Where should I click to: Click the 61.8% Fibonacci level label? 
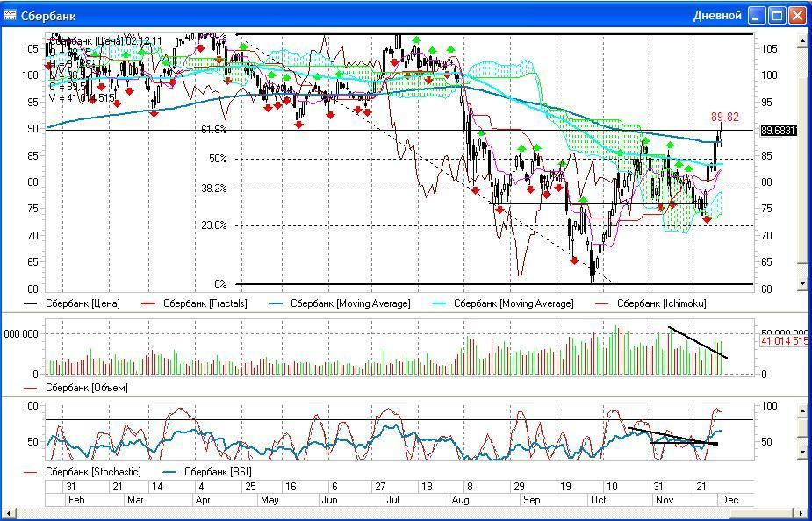[x=214, y=130]
